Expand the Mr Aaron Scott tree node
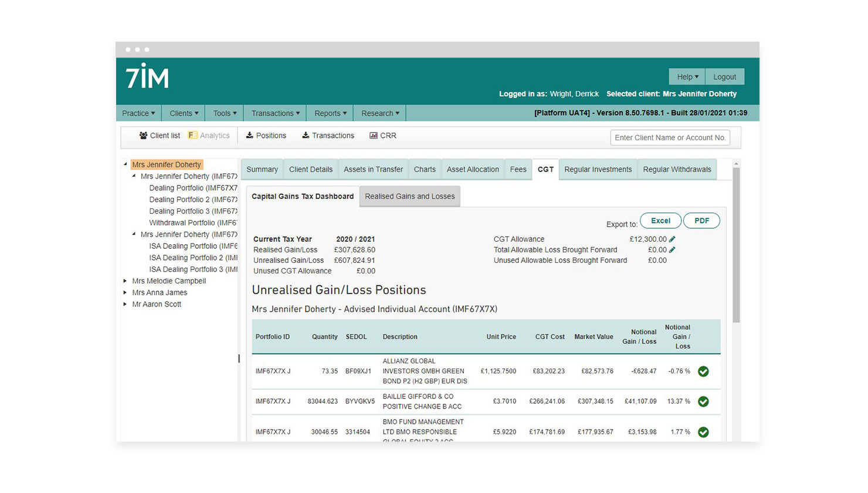The height and width of the screenshot is (493, 868). [126, 304]
